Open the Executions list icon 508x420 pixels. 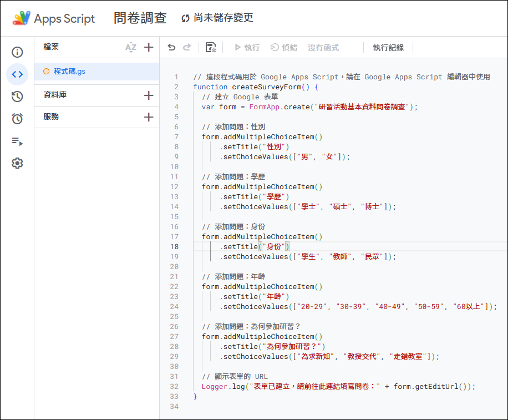(17, 141)
